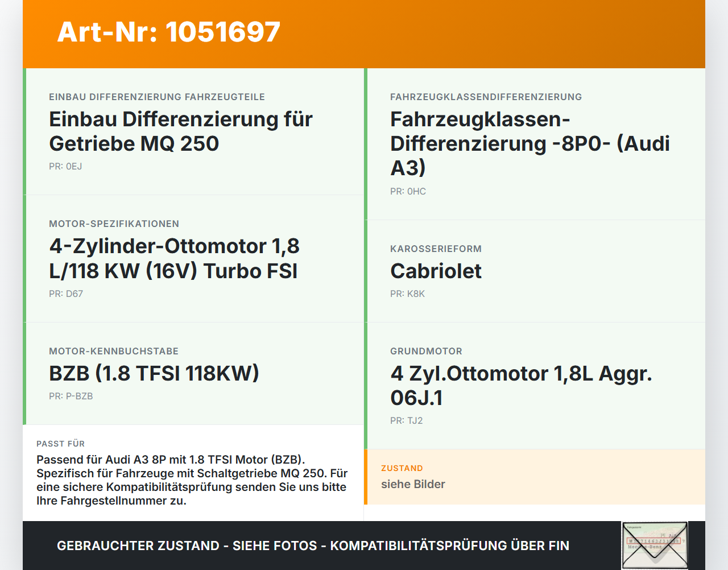728x570 pixels.
Task: Click the envelope thumbnail in the bottom corner
Action: 655,545
